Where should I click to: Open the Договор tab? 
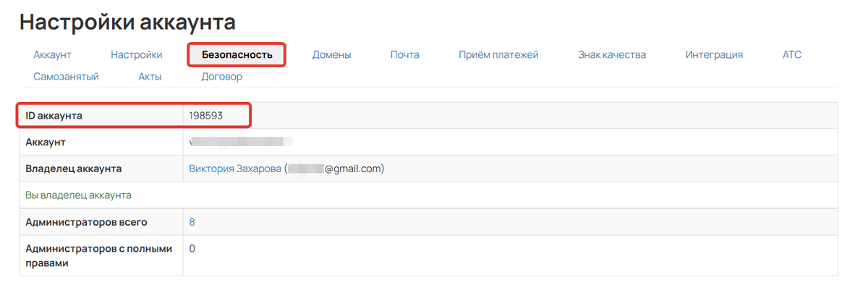point(221,76)
